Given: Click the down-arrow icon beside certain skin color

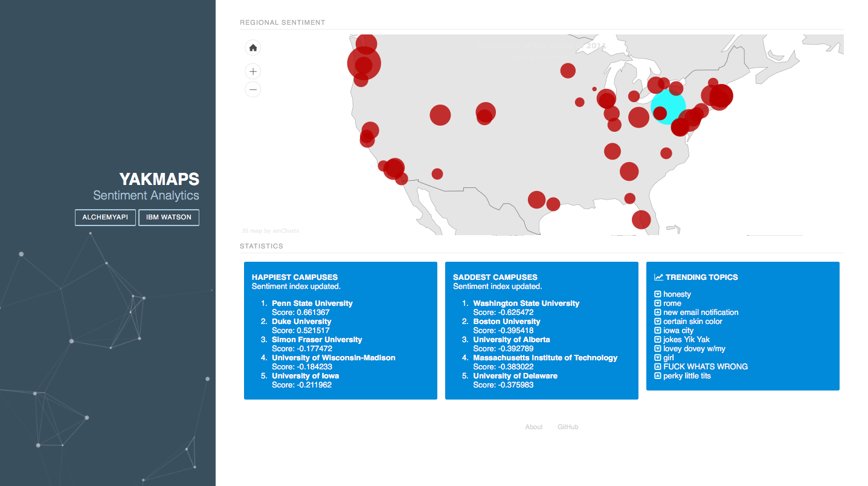Looking at the screenshot, I should [658, 322].
